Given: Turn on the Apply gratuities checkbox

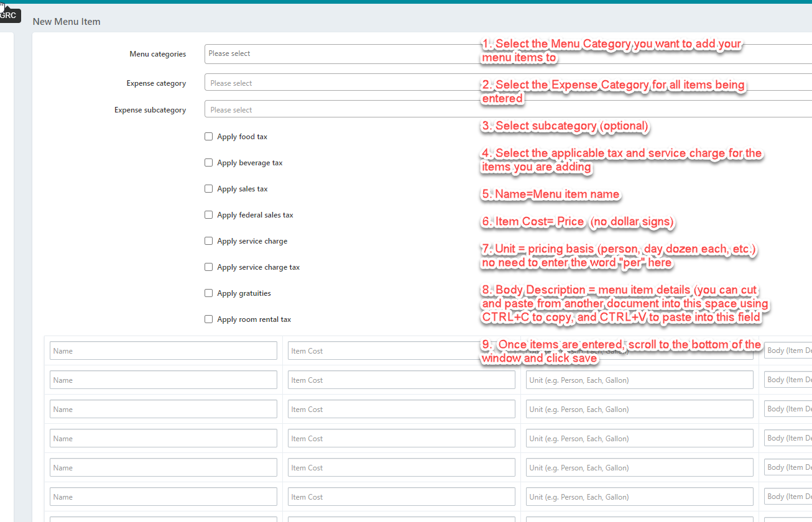Looking at the screenshot, I should pyautogui.click(x=209, y=293).
